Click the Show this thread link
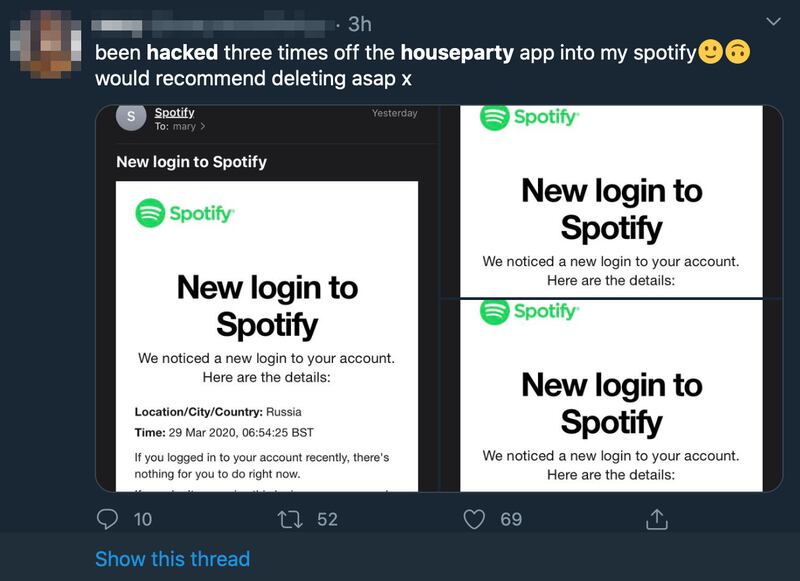Screen dimensions: 800x581 coord(172,559)
